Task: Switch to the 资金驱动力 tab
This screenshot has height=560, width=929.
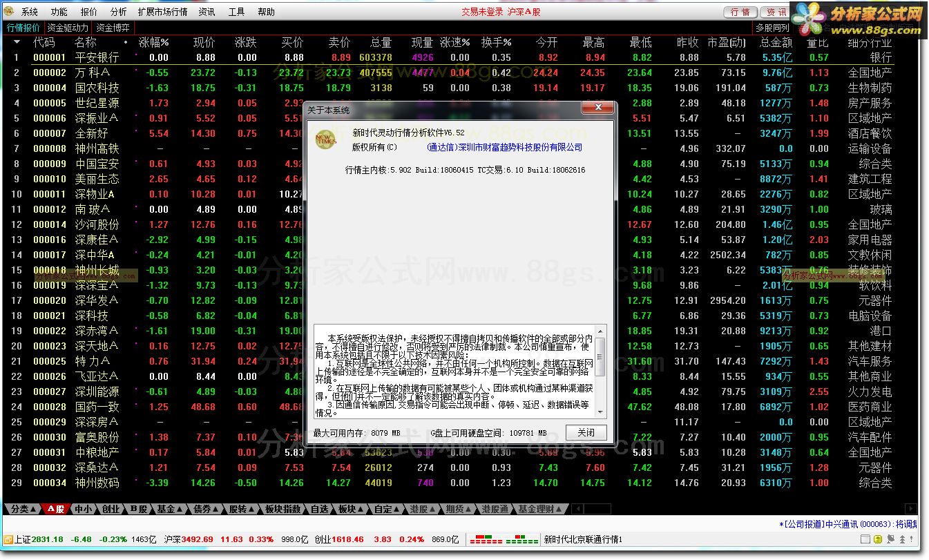Action: [68, 28]
